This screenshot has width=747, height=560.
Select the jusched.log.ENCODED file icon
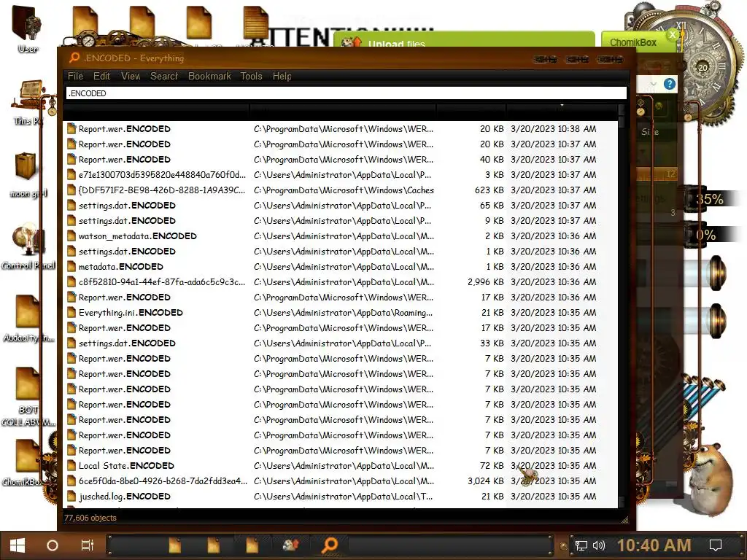[x=71, y=496]
